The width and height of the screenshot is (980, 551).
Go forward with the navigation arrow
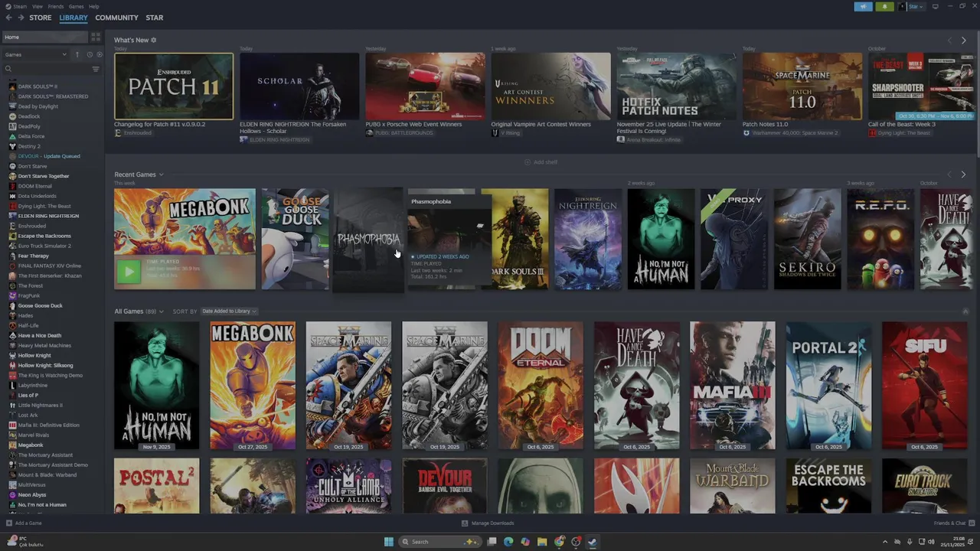(x=21, y=18)
